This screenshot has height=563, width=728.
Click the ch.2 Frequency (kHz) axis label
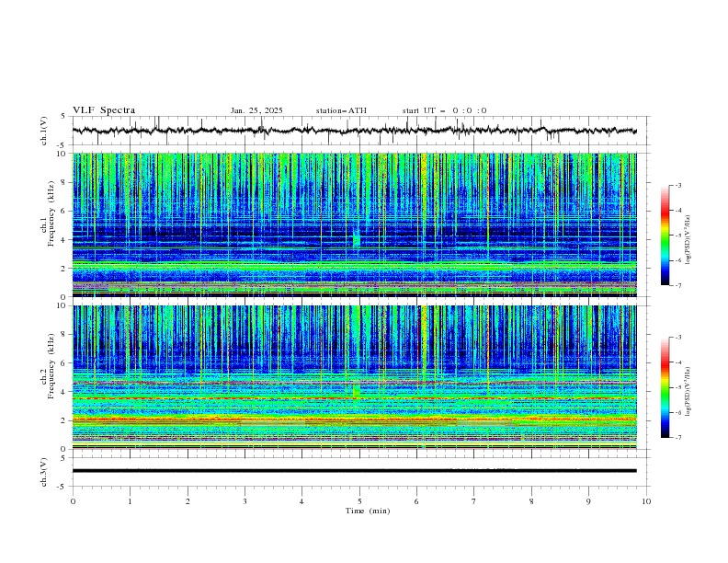[x=48, y=365]
